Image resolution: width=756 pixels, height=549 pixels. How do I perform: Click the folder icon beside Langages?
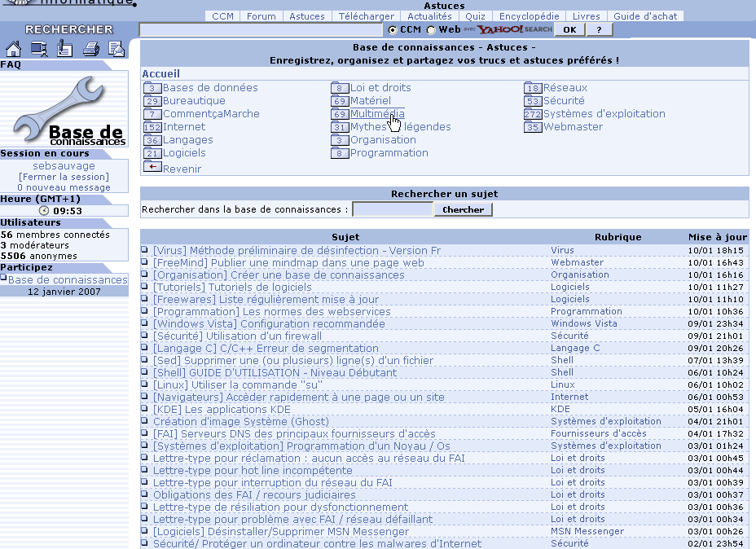point(152,139)
